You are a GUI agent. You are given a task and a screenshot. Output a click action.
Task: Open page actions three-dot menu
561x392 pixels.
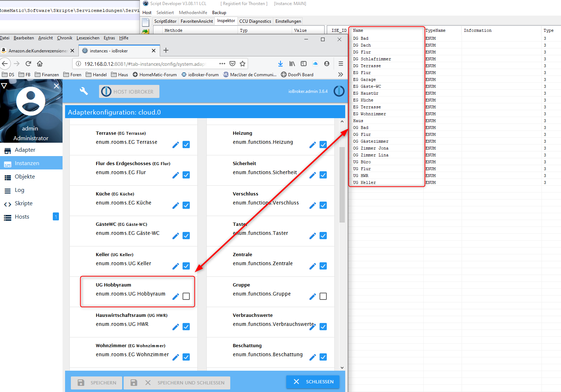pyautogui.click(x=222, y=64)
